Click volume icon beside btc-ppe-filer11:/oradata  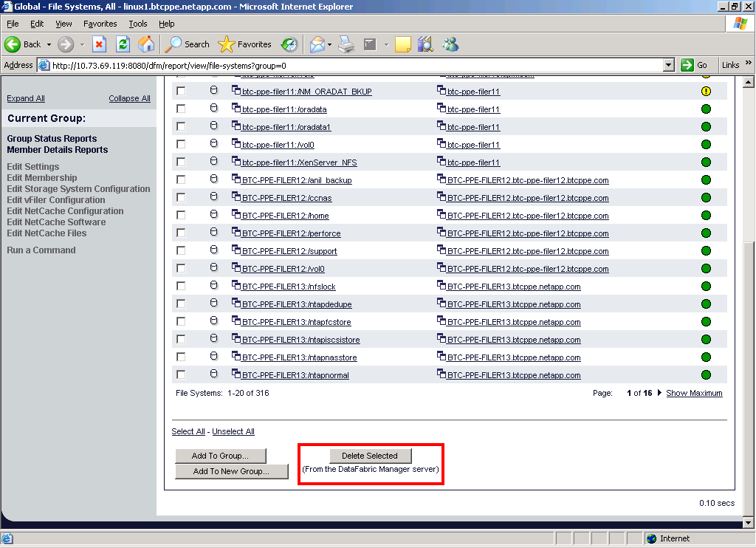[x=214, y=109]
